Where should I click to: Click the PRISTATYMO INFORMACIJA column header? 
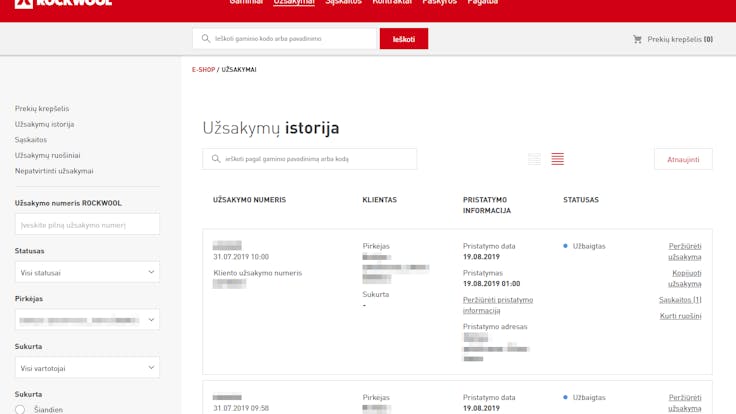(487, 205)
